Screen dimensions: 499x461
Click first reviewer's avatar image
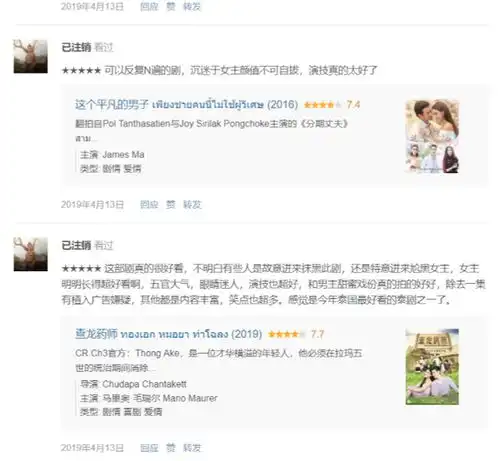click(30, 56)
